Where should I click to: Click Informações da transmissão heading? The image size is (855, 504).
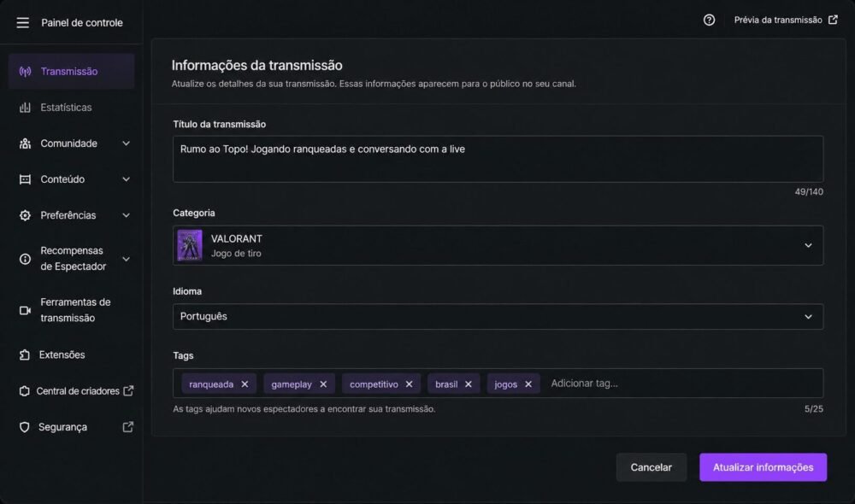pos(256,66)
